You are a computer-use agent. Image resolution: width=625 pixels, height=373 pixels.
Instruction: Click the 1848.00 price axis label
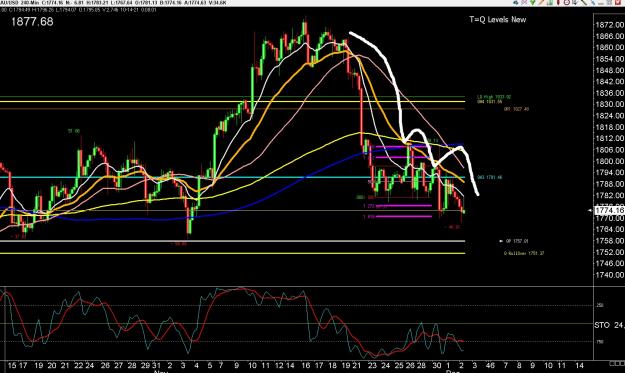pos(609,70)
